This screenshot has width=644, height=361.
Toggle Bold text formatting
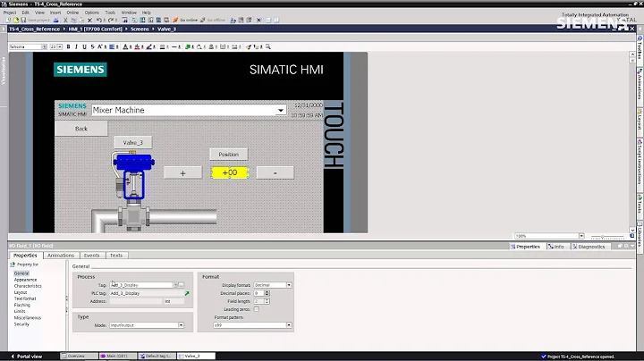tap(68, 46)
